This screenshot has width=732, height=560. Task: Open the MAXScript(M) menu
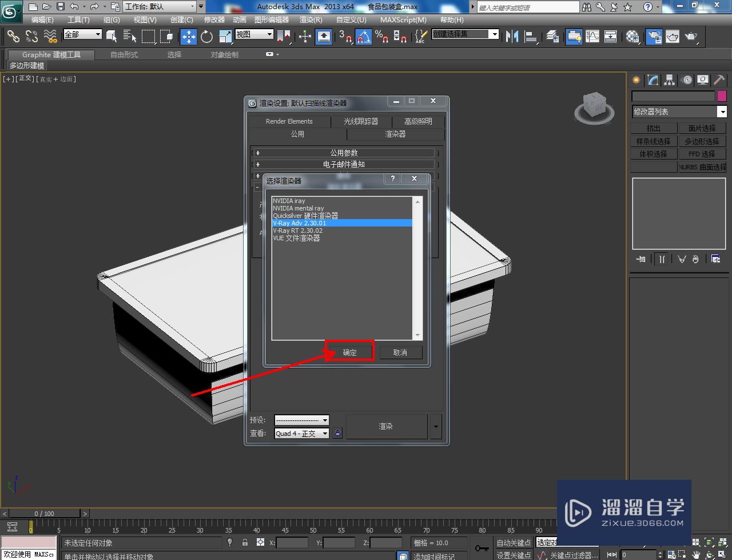click(x=403, y=19)
